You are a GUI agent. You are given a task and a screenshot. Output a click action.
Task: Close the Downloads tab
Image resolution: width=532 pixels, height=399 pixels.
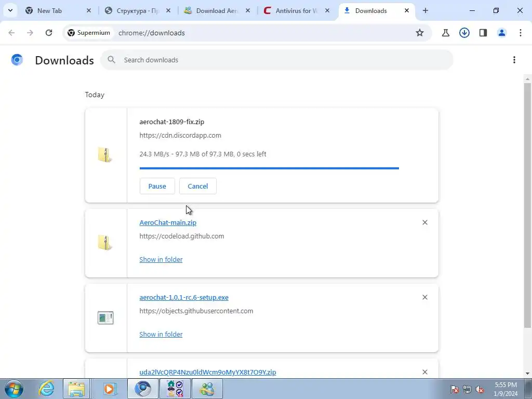pyautogui.click(x=406, y=10)
